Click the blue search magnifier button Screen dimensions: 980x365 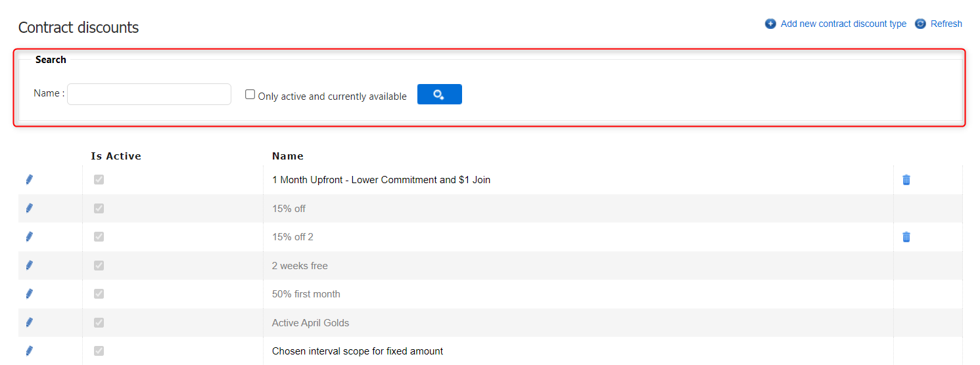pyautogui.click(x=439, y=95)
